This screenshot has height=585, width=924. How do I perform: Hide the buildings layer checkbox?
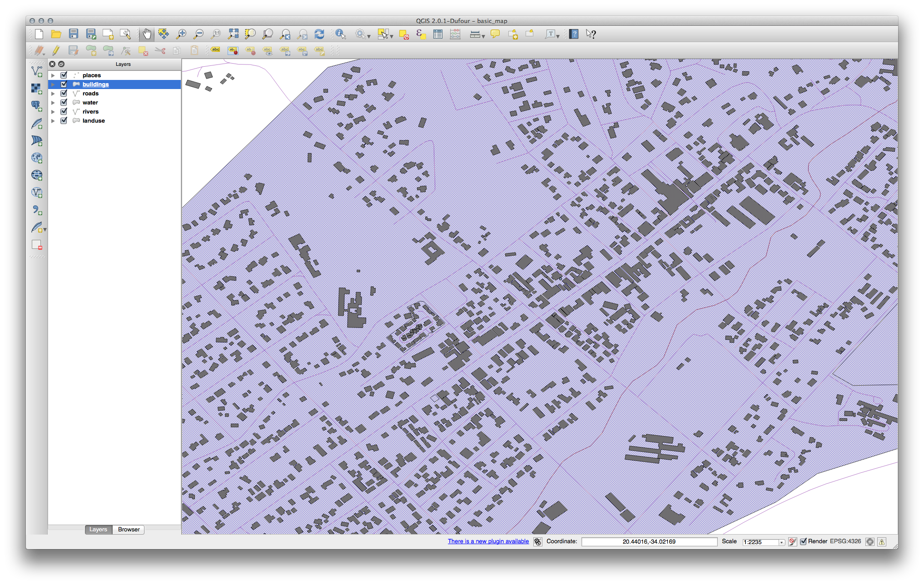click(64, 84)
